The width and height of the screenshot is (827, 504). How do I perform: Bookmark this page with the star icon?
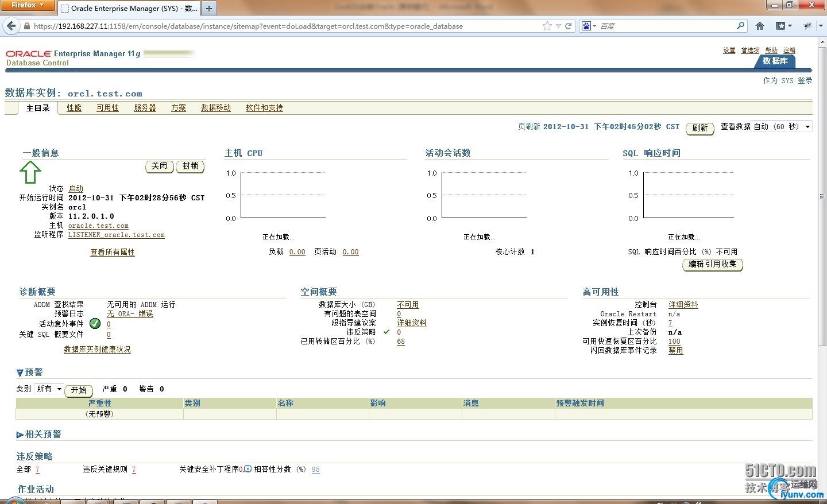pos(547,26)
